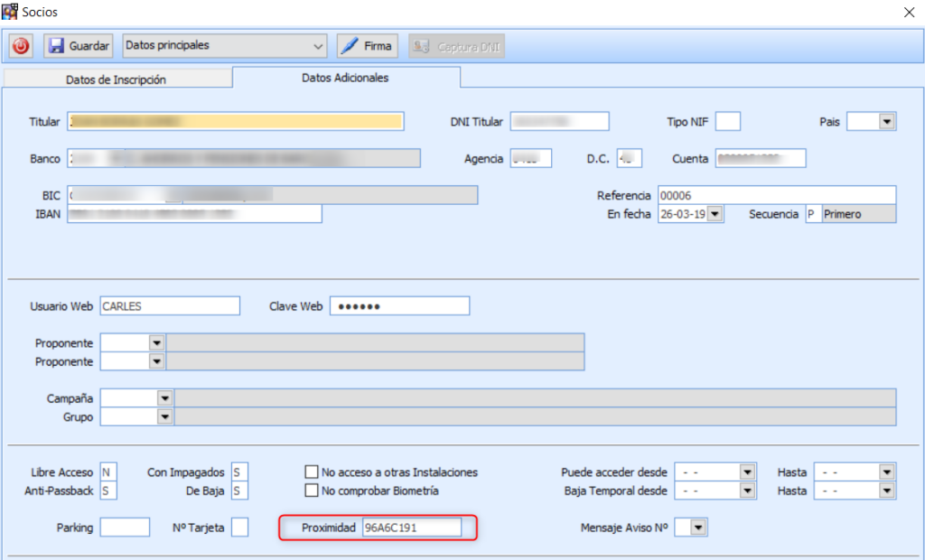Open the Datos principales dropdown
925x560 pixels.
(317, 46)
